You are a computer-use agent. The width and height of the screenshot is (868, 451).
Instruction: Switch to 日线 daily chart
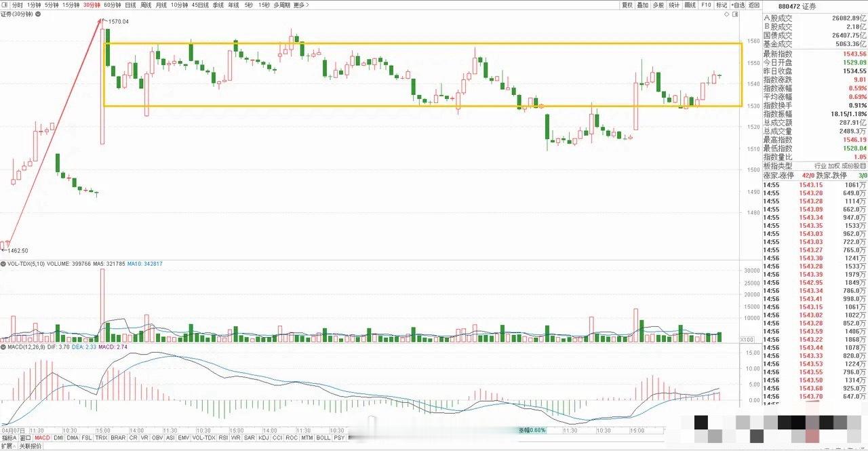tap(130, 5)
